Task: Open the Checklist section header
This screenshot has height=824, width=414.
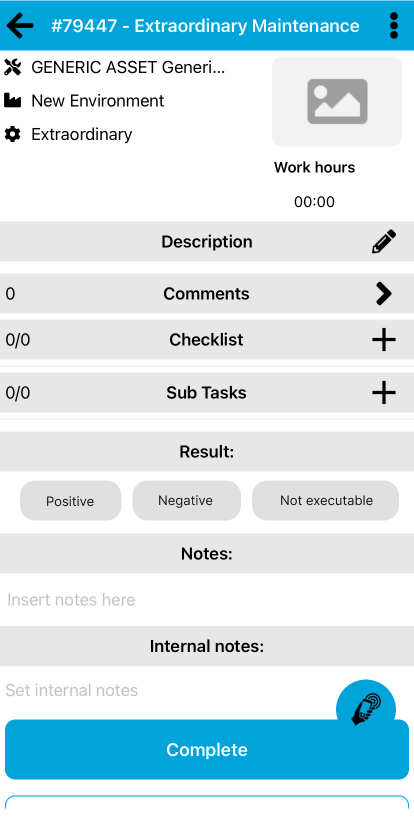Action: coord(206,340)
